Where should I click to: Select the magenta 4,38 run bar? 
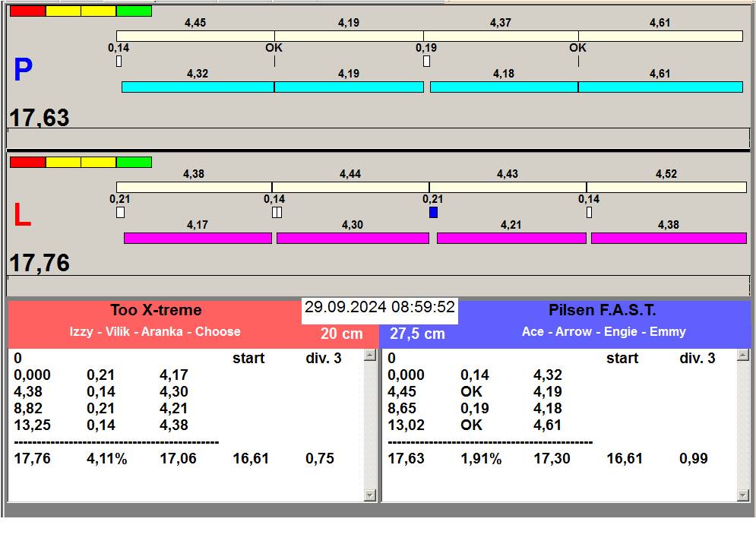pos(669,239)
